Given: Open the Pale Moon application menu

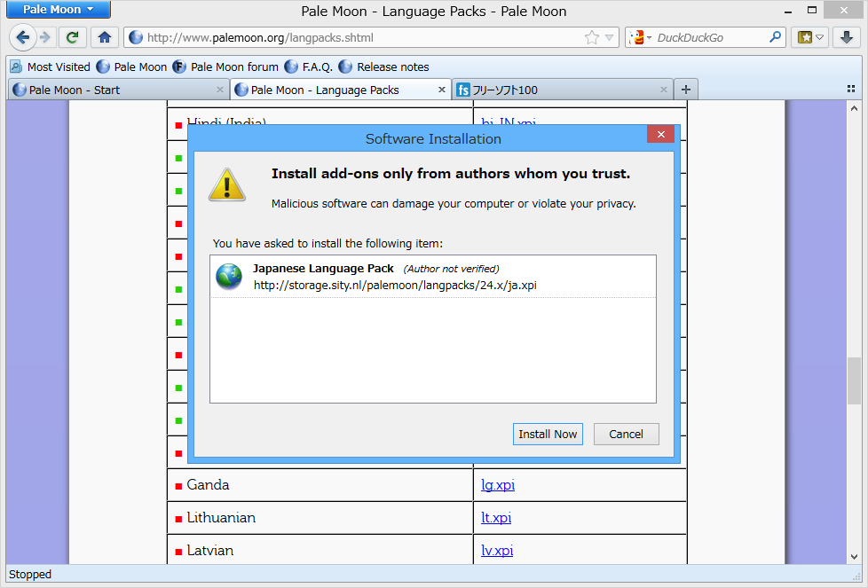Looking at the screenshot, I should pyautogui.click(x=58, y=10).
